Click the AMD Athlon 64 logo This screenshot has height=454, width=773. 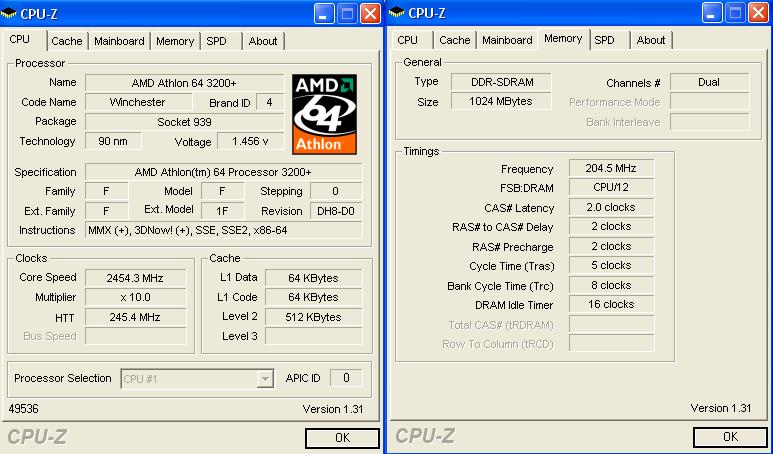323,113
